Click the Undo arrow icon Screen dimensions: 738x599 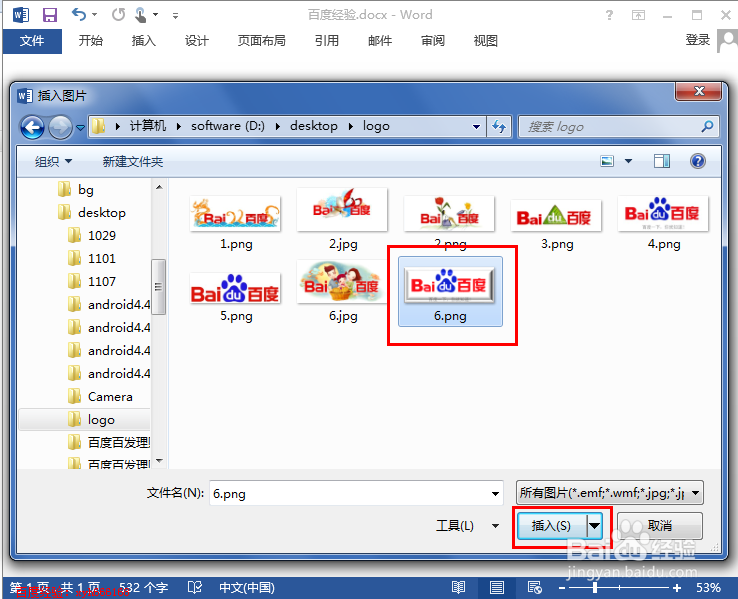(x=78, y=15)
